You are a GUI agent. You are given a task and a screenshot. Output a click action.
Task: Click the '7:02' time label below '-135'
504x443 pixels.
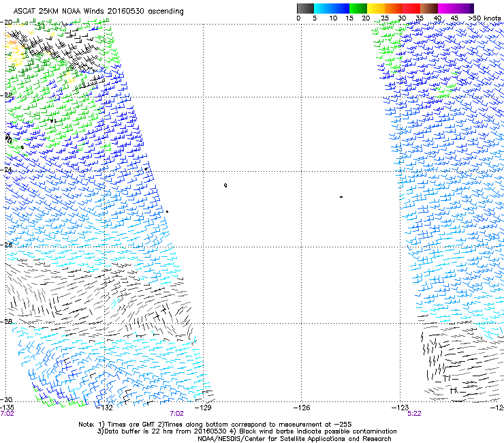click(x=7, y=414)
